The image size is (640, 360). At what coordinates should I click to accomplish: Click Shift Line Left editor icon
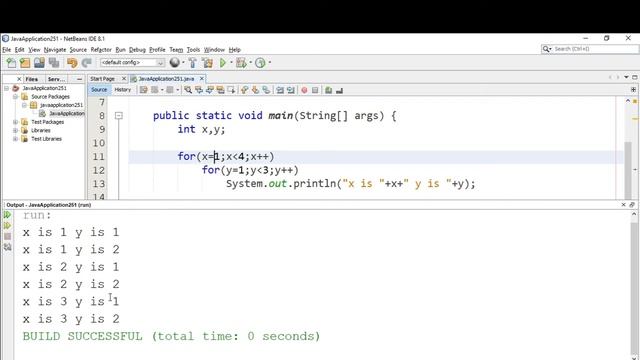280,90
